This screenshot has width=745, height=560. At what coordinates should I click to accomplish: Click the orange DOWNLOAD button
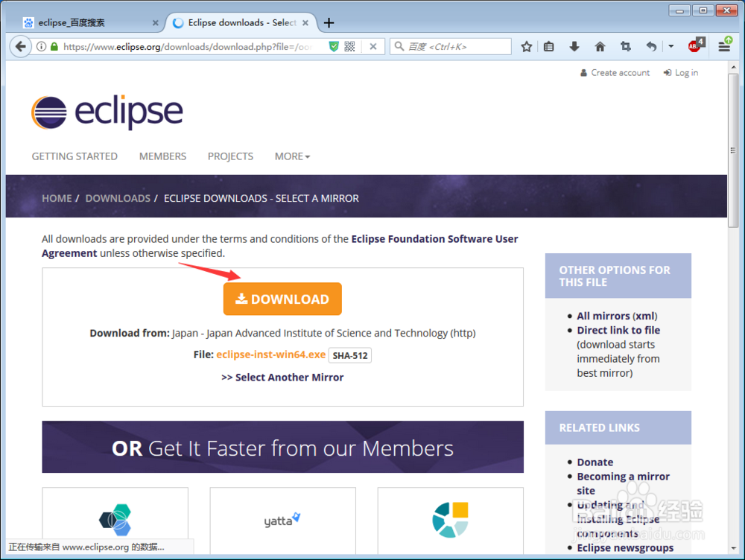pyautogui.click(x=282, y=299)
